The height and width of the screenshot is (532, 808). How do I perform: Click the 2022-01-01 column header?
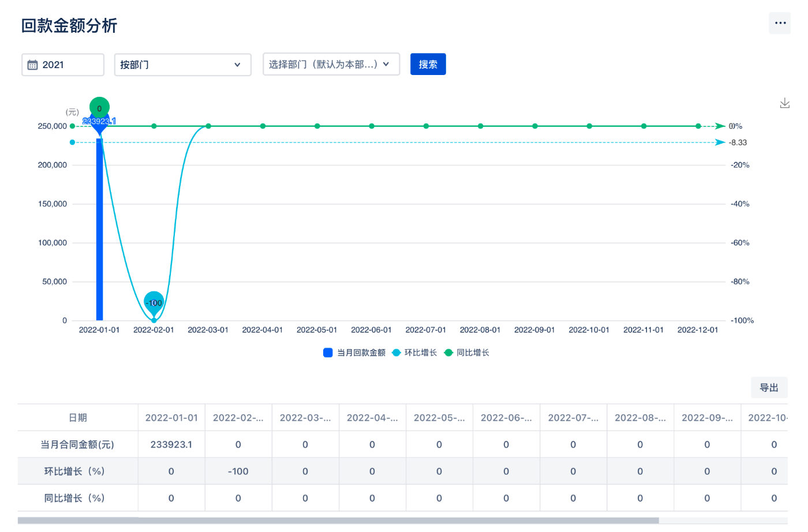pos(171,418)
